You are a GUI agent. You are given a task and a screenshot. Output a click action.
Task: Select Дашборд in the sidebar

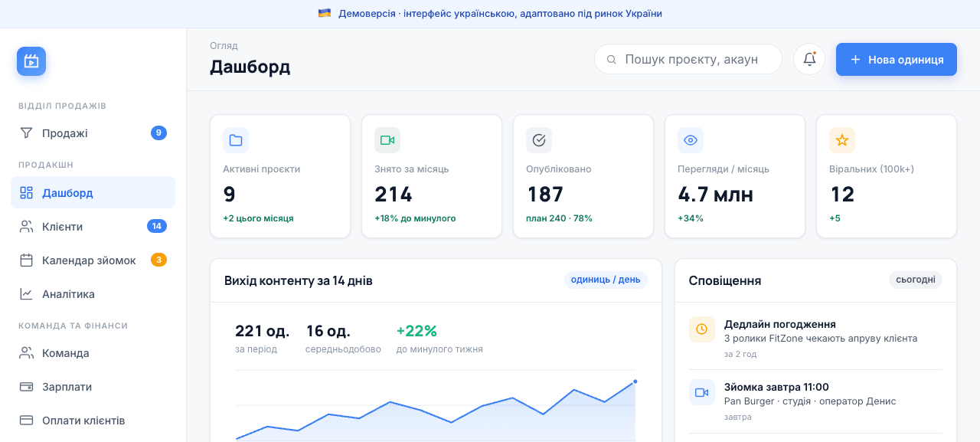coord(93,192)
